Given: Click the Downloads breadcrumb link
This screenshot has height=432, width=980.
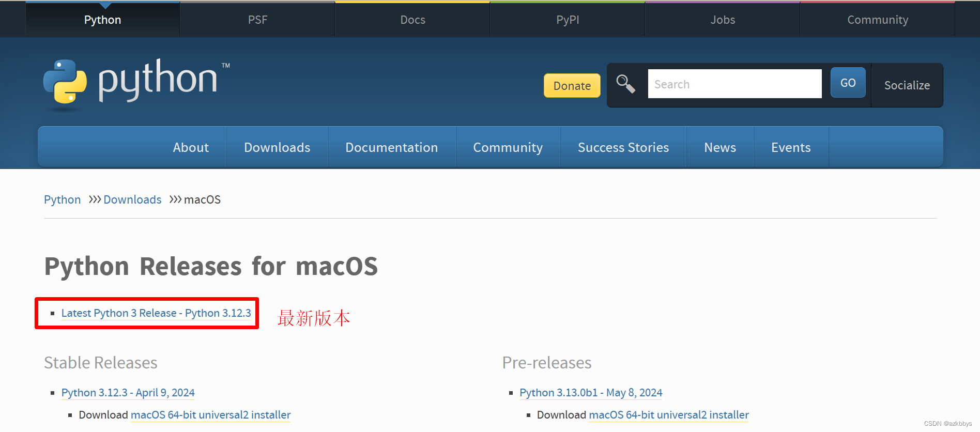Looking at the screenshot, I should coord(132,199).
